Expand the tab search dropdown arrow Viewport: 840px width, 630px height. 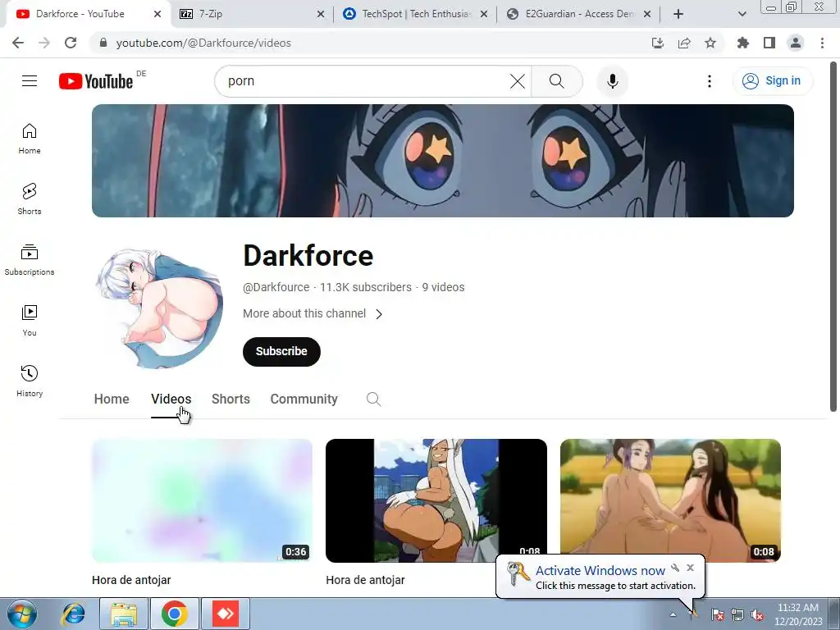(x=742, y=14)
